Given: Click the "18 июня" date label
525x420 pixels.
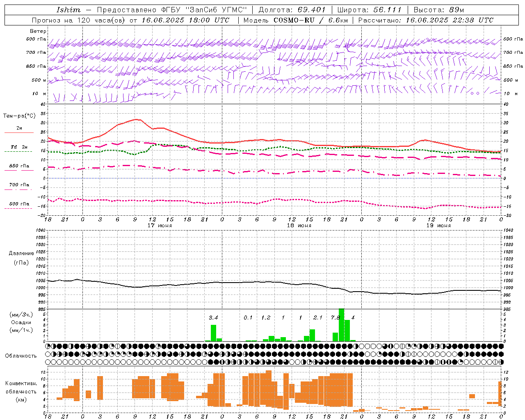Looking at the screenshot, I should [x=299, y=226].
